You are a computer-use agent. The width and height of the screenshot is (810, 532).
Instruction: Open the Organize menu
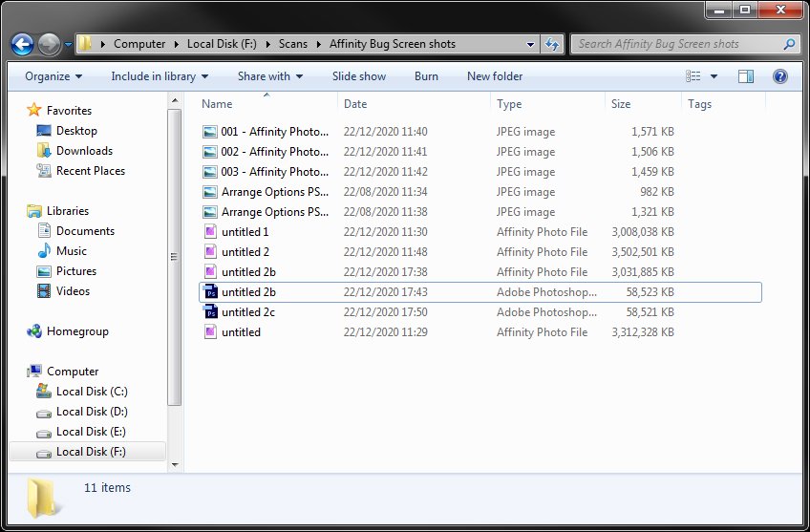point(53,76)
